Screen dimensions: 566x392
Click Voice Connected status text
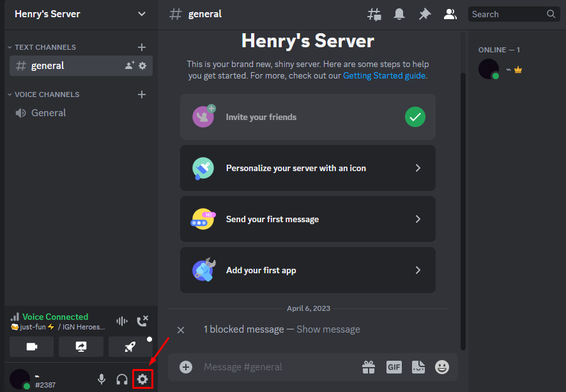55,317
